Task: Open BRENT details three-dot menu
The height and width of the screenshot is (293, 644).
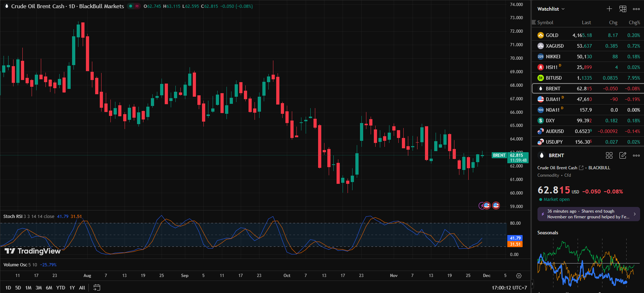Action: 636,155
